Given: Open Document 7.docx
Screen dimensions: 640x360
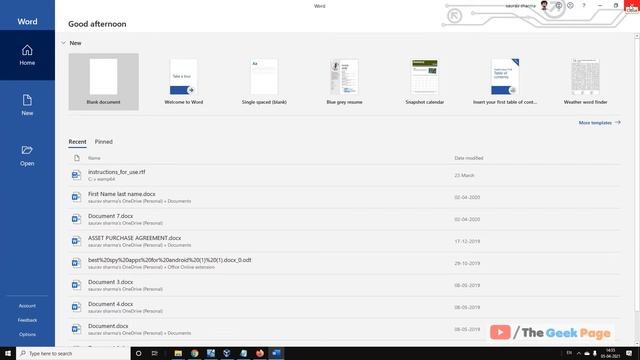Looking at the screenshot, I should coord(344,220).
